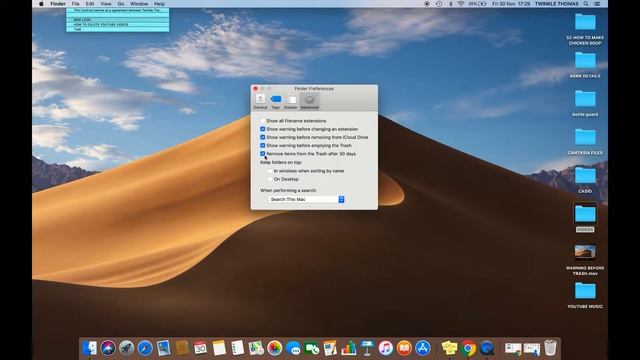Open Maps in the Dock

pyautogui.click(x=256, y=348)
